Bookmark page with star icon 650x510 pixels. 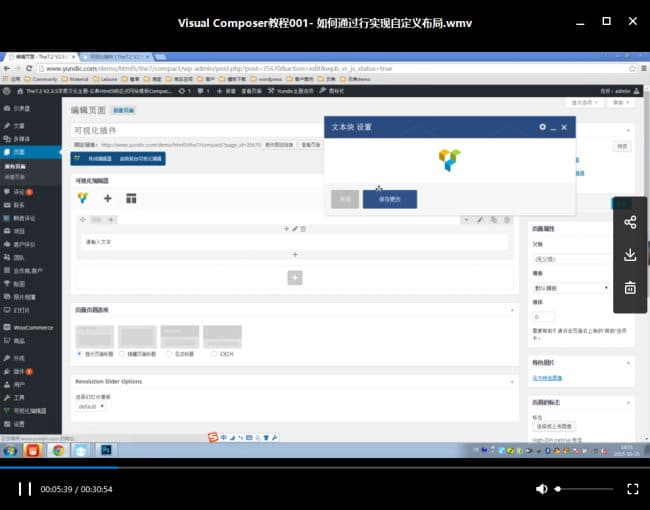click(632, 68)
